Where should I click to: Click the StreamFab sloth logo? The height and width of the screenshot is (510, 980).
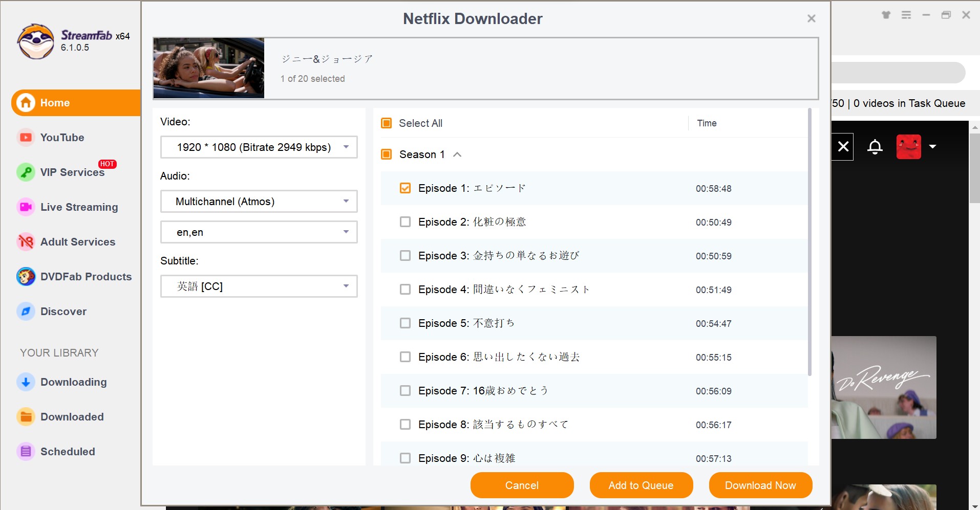pyautogui.click(x=35, y=41)
